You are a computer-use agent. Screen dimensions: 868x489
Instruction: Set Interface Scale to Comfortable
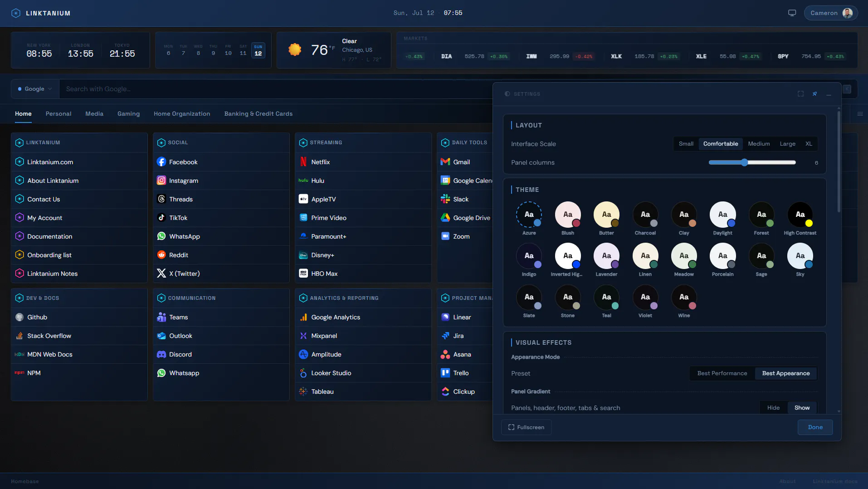coord(721,144)
